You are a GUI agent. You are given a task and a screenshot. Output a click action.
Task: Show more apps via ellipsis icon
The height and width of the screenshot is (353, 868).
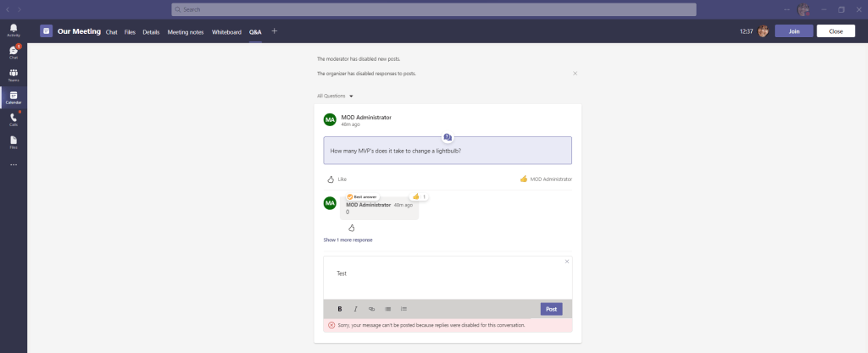point(14,164)
